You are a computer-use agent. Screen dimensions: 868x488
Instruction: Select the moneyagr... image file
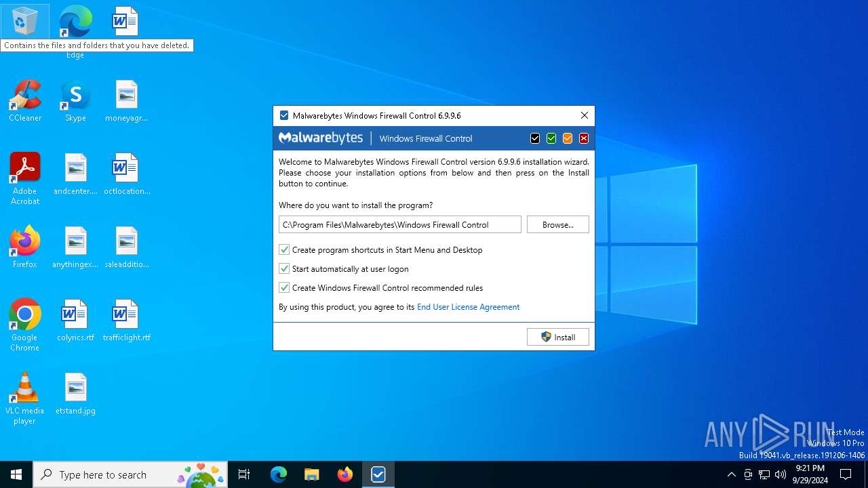[x=126, y=102]
